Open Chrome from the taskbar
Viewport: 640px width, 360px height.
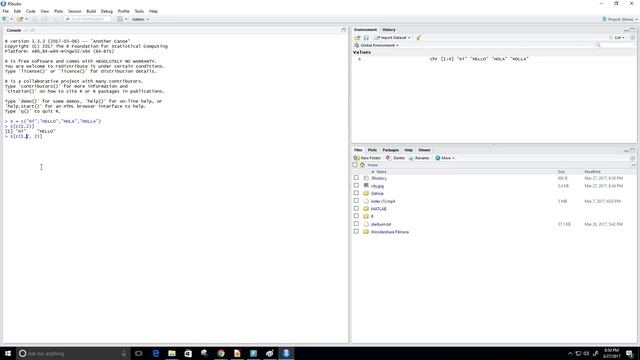pyautogui.click(x=221, y=353)
